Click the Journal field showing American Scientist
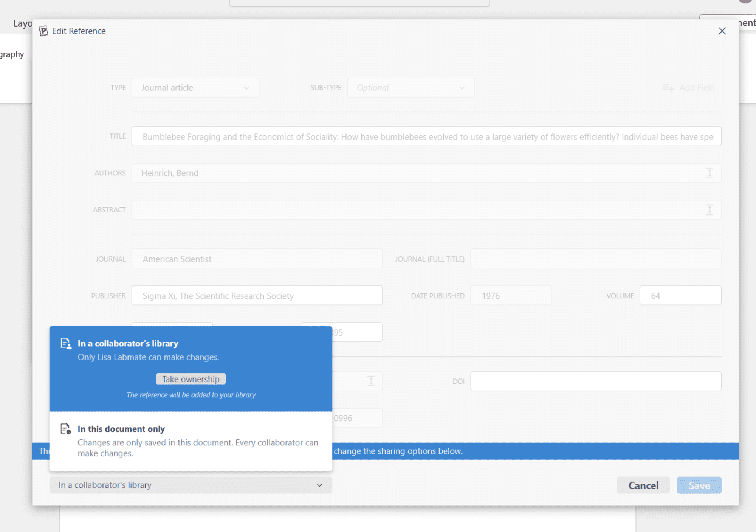Screen dimensions: 756x532 pyautogui.click(x=257, y=259)
